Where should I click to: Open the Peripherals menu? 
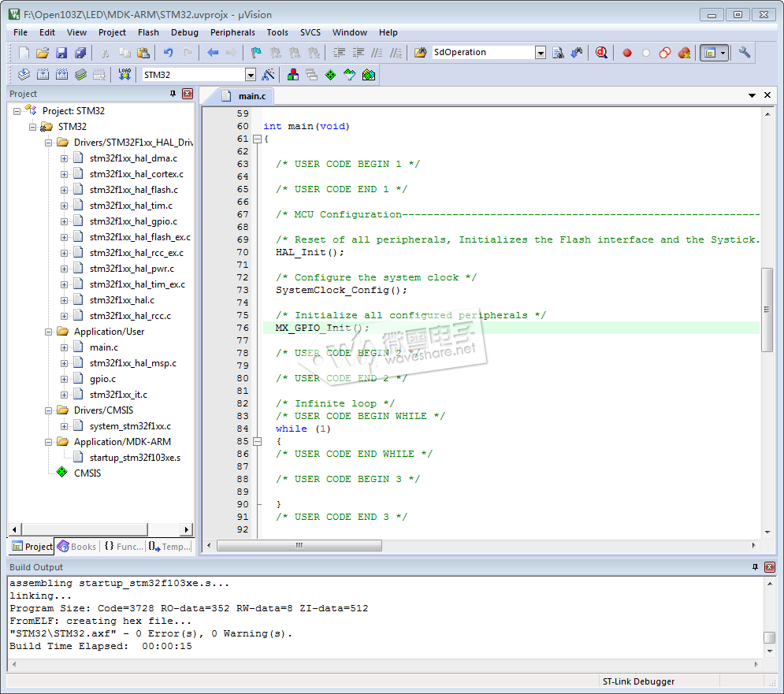tap(232, 32)
